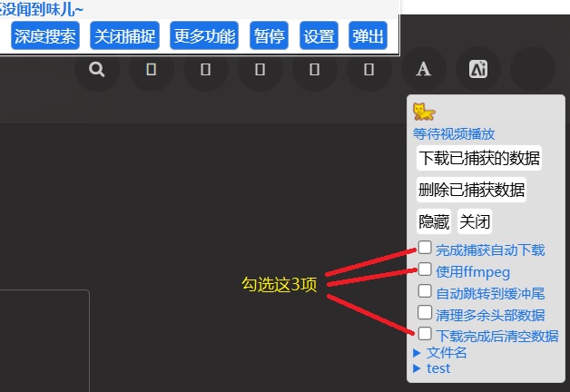Open the 更多功能 button
Screen dimensions: 570x392
pyautogui.click(x=204, y=35)
